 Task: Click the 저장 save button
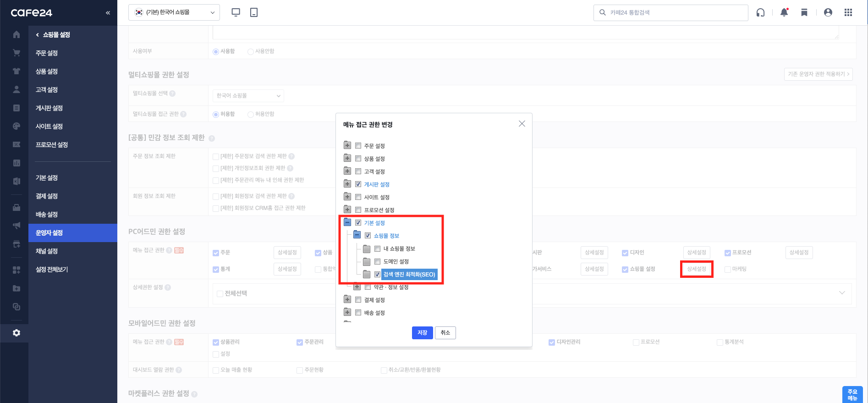422,333
